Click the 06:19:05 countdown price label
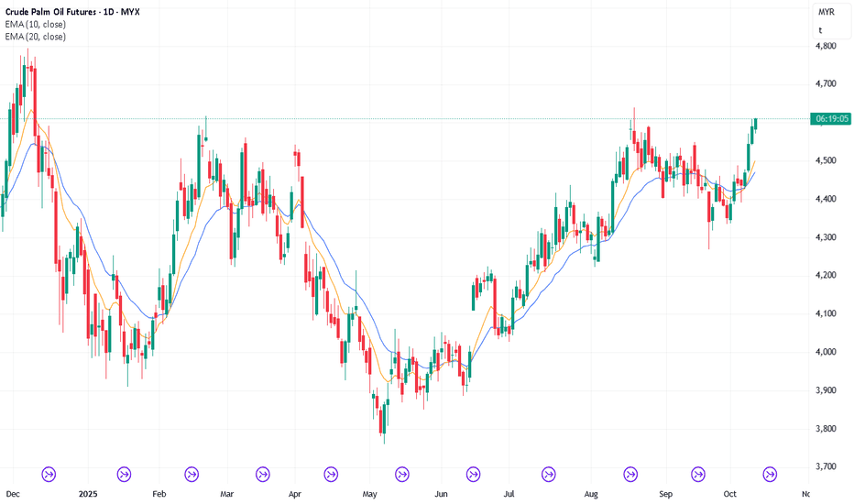Image resolution: width=854 pixels, height=504 pixels. pyautogui.click(x=831, y=119)
